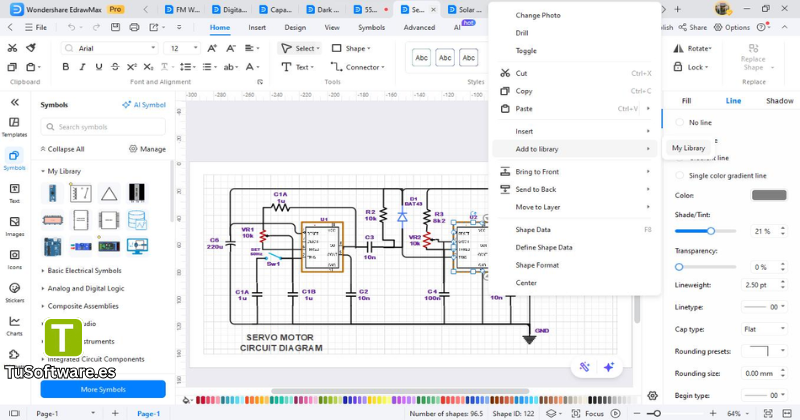Click the layers icon in status bar
This screenshot has width=800, height=420.
tap(551, 413)
